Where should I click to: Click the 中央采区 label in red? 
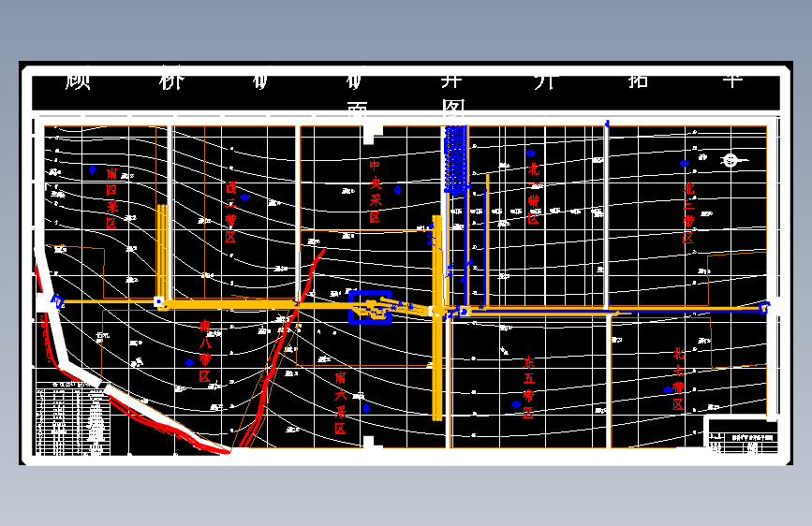point(376,191)
